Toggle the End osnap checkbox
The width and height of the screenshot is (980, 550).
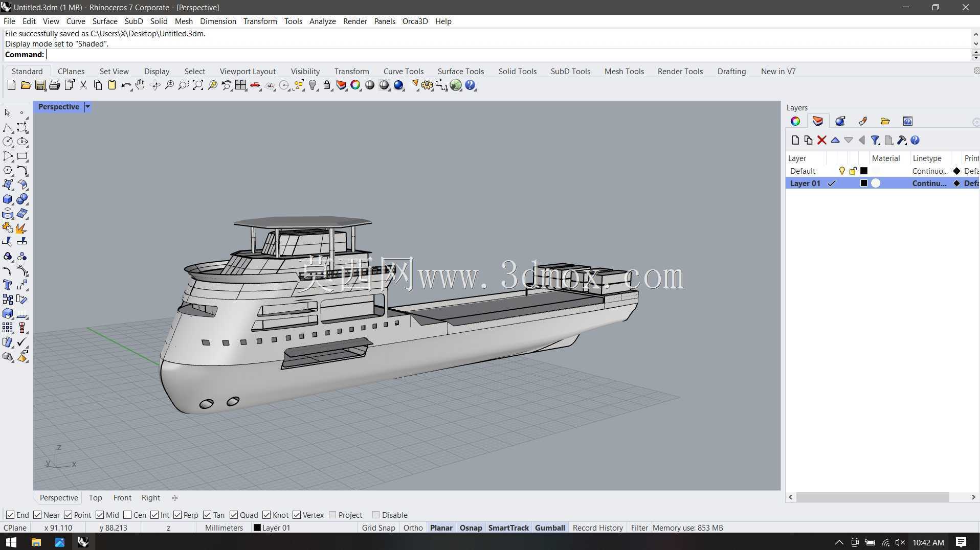[x=10, y=515]
